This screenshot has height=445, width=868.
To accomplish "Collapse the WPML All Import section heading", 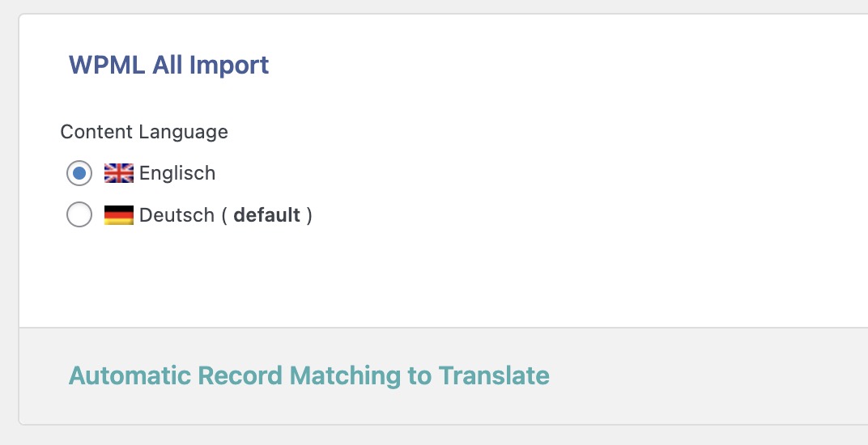I will click(169, 65).
